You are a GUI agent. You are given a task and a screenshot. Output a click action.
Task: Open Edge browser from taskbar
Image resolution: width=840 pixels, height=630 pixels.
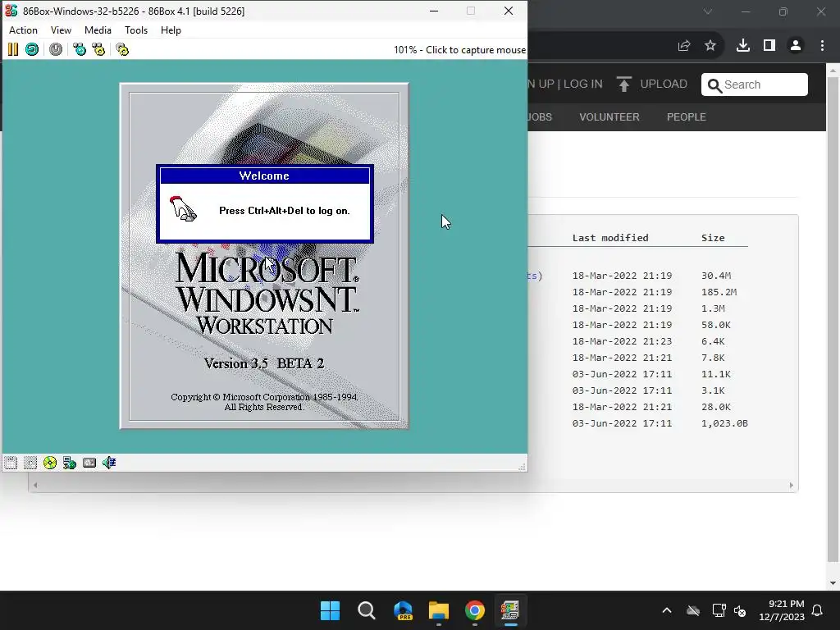click(x=403, y=610)
